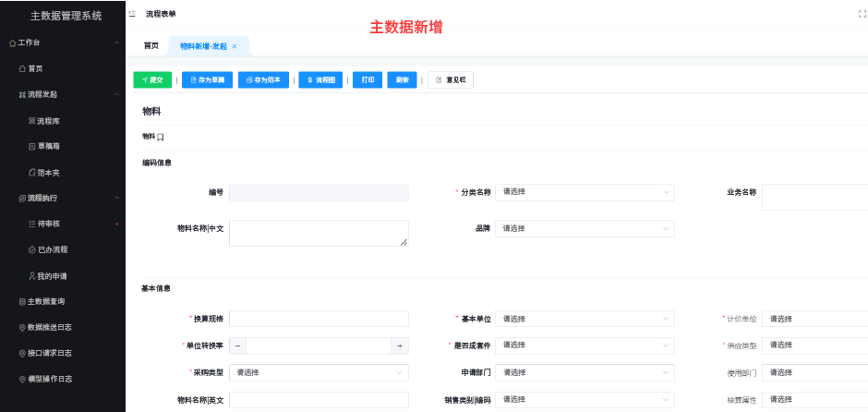868x412 pixels.
Task: Click the 换算规格 input field
Action: point(319,319)
